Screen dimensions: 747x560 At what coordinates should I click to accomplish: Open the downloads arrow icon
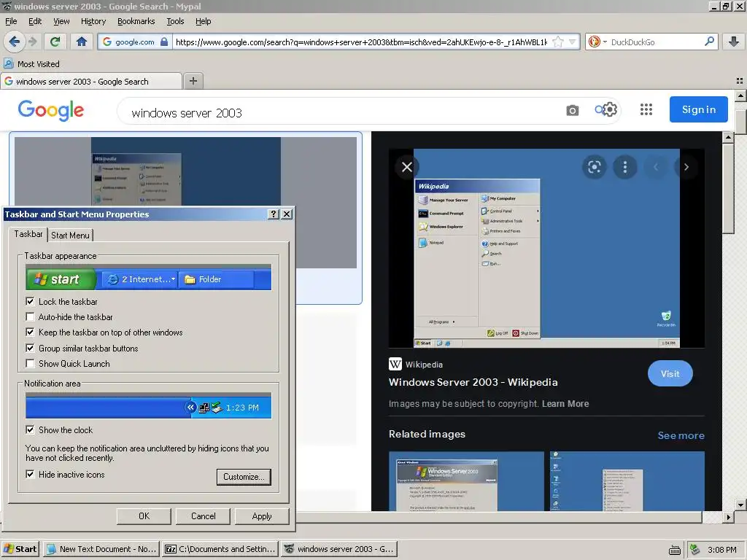(734, 42)
